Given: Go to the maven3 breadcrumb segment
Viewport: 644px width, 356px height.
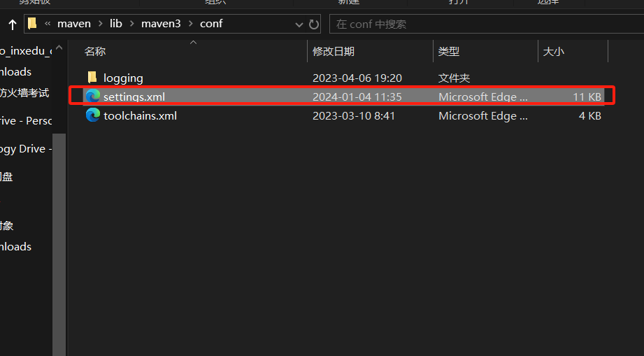Looking at the screenshot, I should pos(161,24).
